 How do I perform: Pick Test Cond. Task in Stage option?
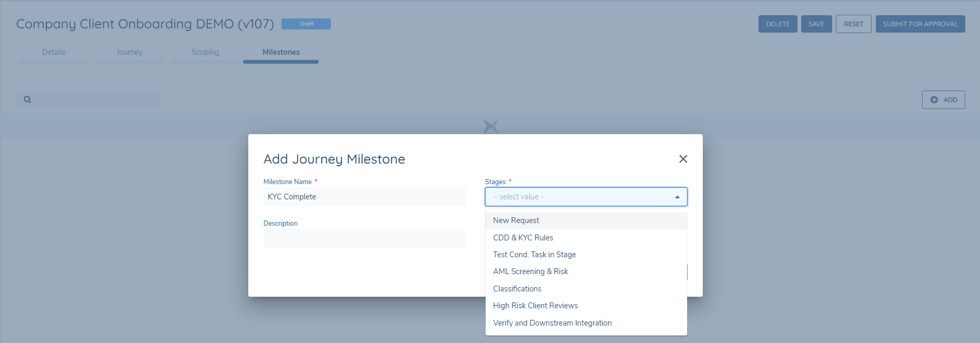(x=534, y=255)
